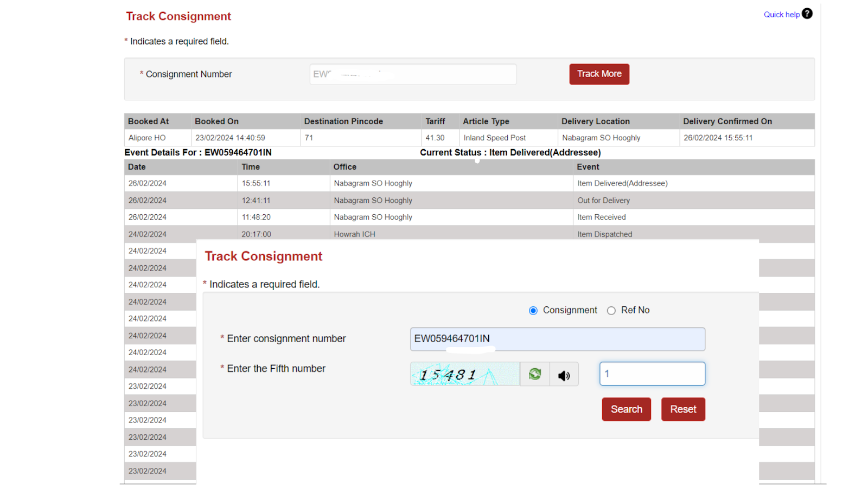Image resolution: width=868 pixels, height=488 pixels.
Task: Click the red Search button
Action: pyautogui.click(x=626, y=409)
